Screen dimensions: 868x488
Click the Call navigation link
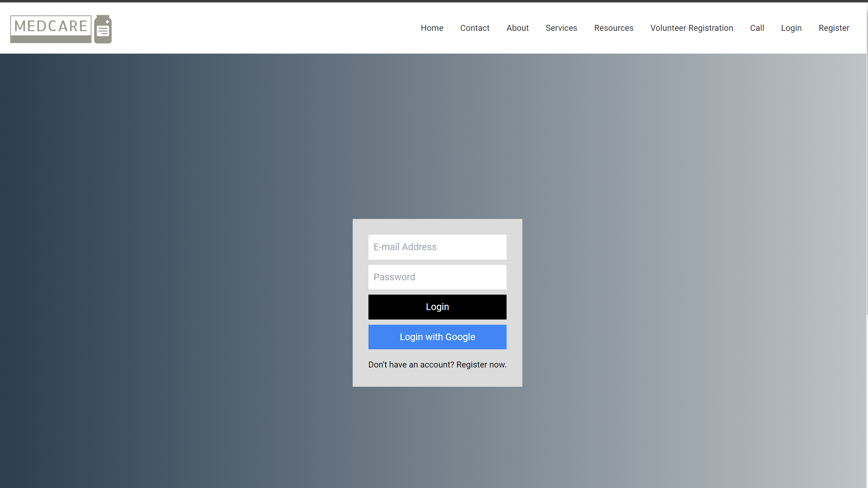pyautogui.click(x=757, y=28)
